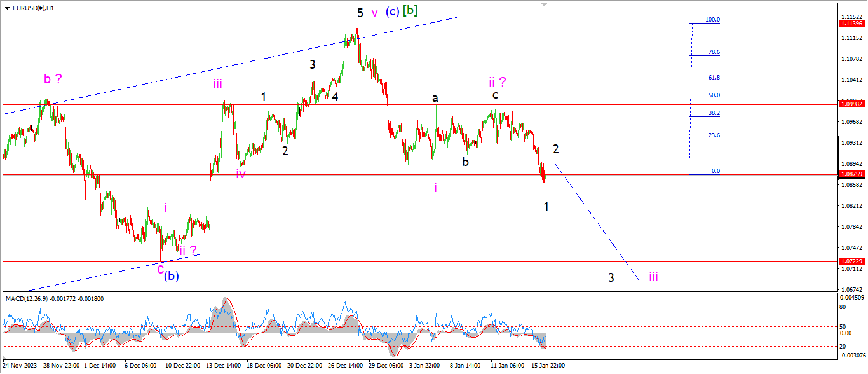
Task: Click the 15 Jan 22:00 time axis label
Action: coord(548,366)
